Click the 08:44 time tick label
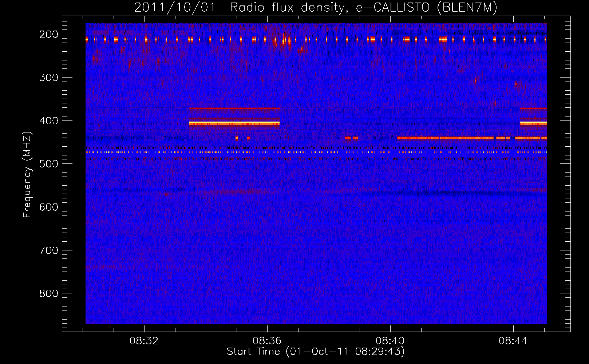This screenshot has height=364, width=589. [x=513, y=341]
